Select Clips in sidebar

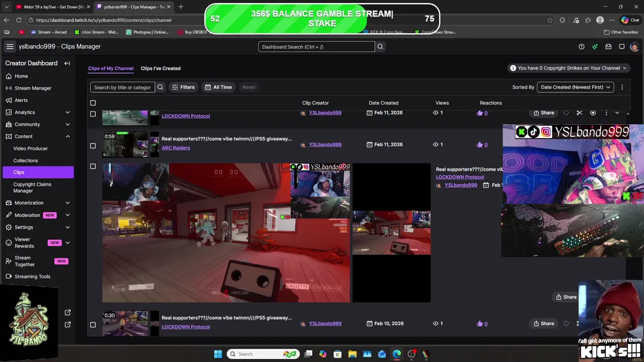[38, 172]
